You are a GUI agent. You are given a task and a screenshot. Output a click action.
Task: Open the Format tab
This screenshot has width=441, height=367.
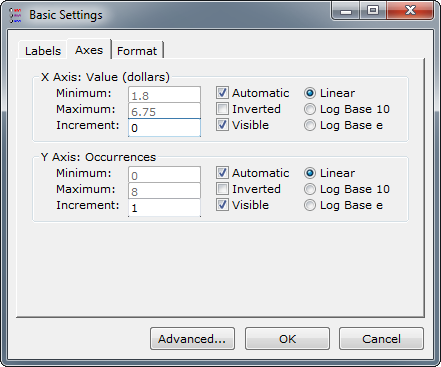137,51
